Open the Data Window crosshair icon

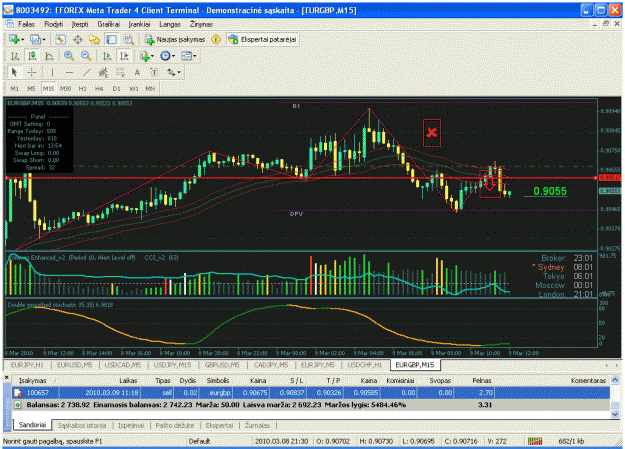[77, 39]
